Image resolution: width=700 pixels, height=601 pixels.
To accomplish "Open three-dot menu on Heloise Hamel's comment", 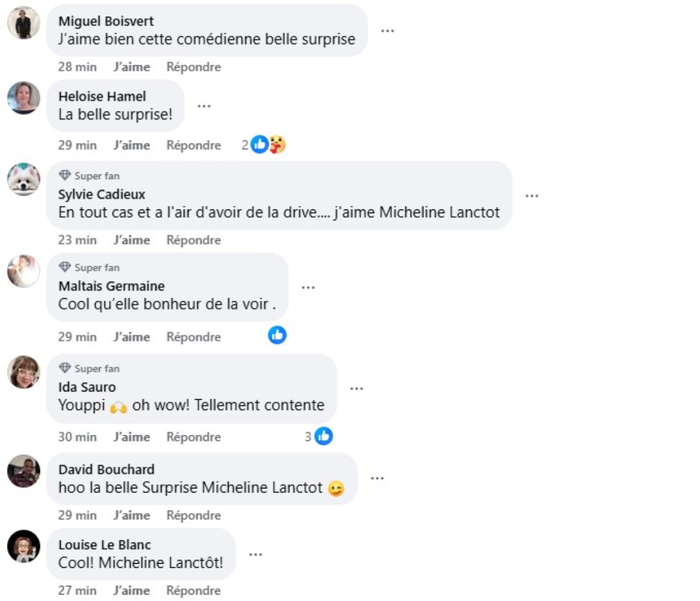I will (204, 106).
